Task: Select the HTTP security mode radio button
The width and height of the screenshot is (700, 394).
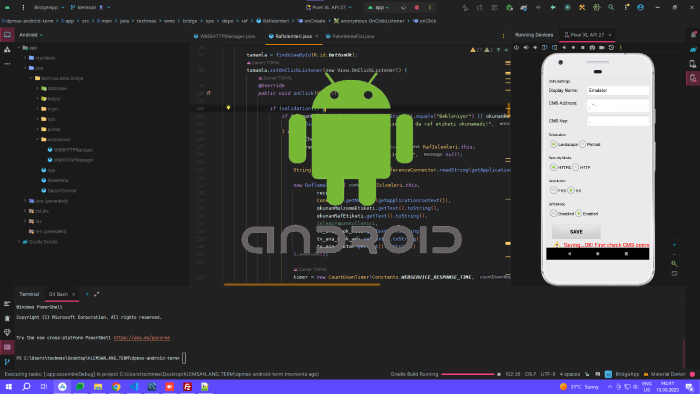Action: tap(576, 167)
